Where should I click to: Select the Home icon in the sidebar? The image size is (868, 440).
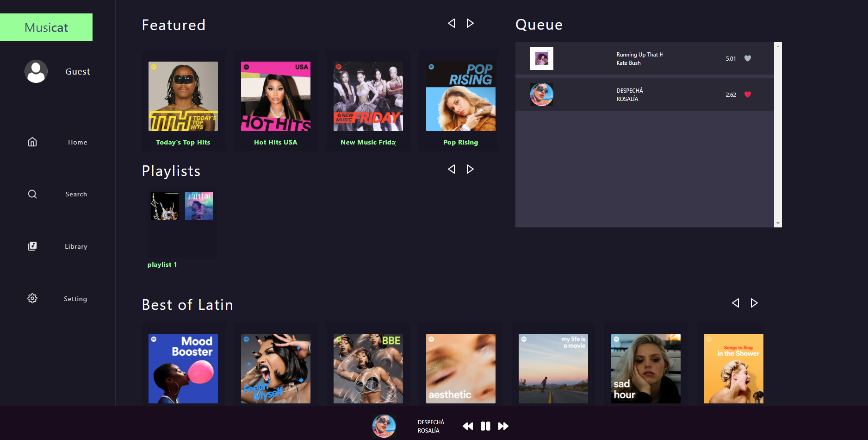(32, 142)
